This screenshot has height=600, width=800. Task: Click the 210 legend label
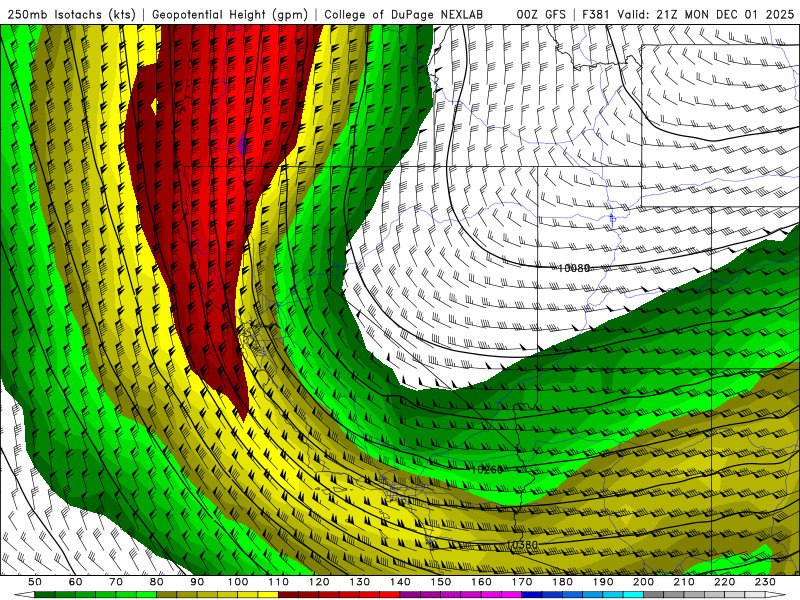(x=684, y=582)
